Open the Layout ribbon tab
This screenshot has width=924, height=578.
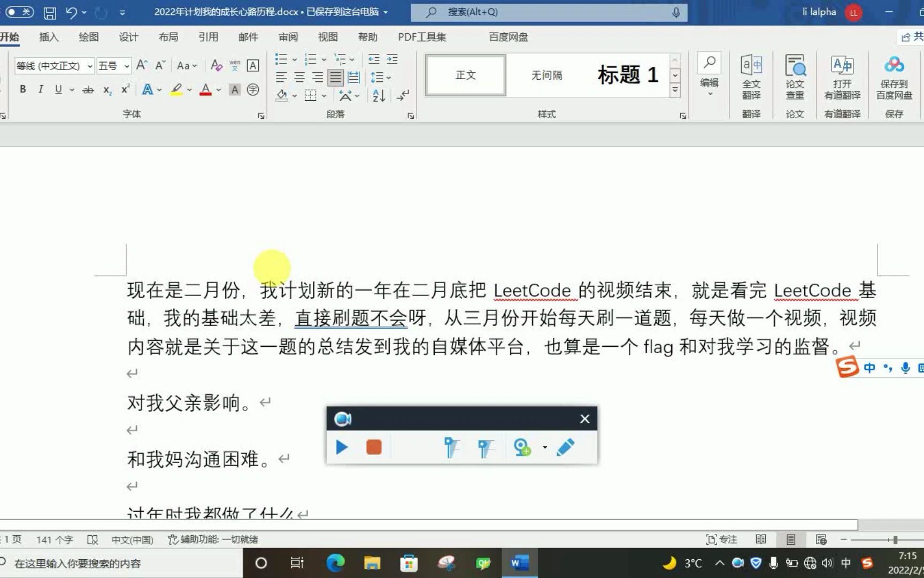(168, 37)
